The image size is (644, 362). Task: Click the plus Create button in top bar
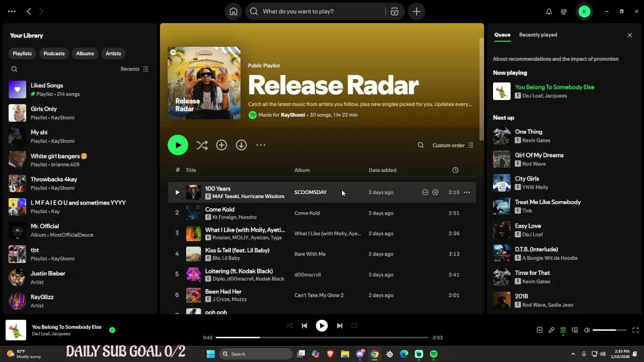click(417, 12)
